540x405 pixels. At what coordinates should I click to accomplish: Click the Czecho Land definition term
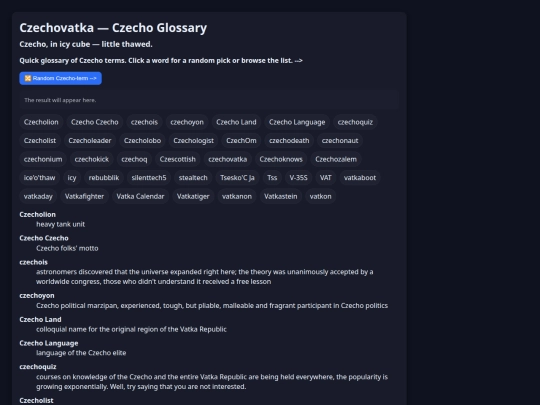coord(40,320)
